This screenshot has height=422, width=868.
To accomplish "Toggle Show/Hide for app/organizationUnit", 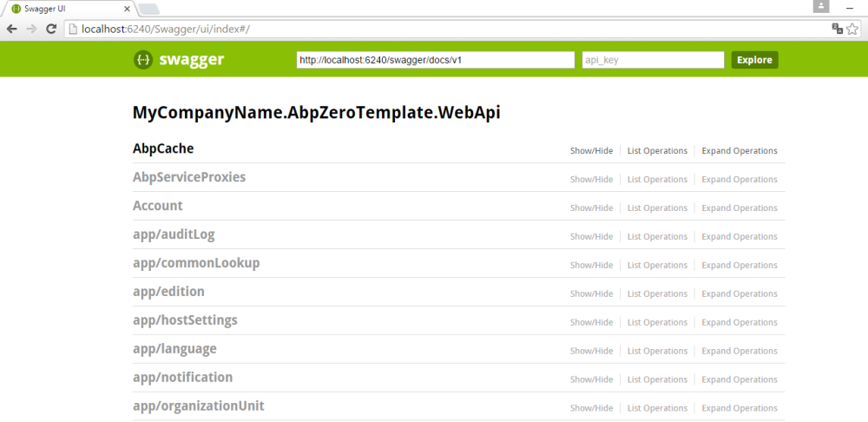I will [591, 408].
